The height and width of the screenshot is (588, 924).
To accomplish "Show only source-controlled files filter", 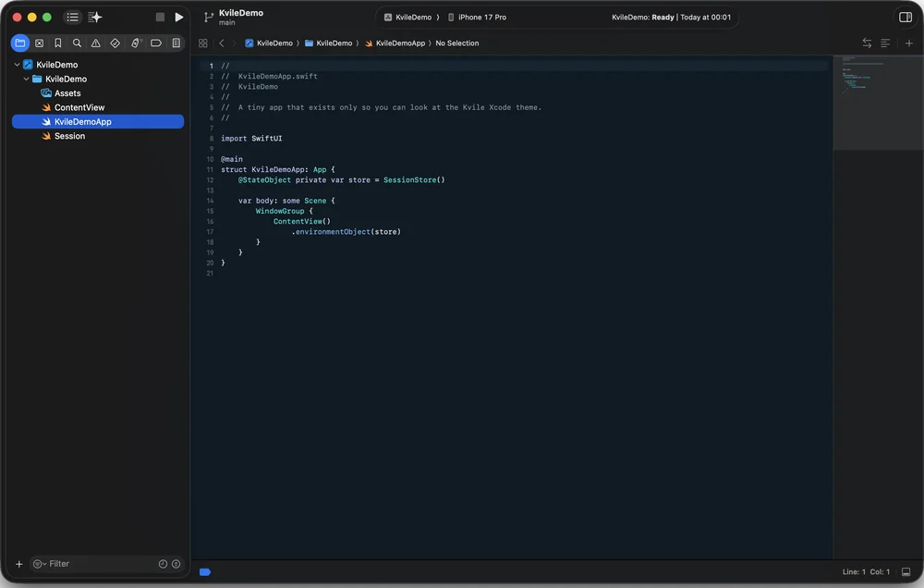I will click(176, 564).
